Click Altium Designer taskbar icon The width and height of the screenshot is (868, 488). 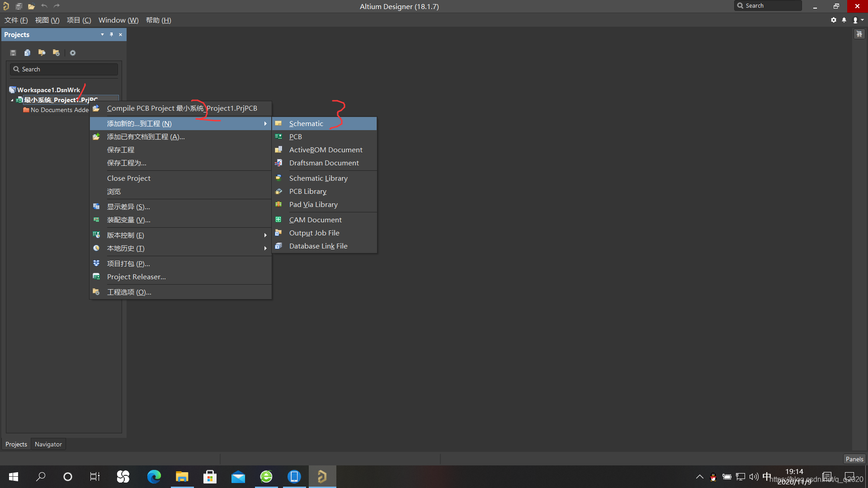tap(322, 477)
